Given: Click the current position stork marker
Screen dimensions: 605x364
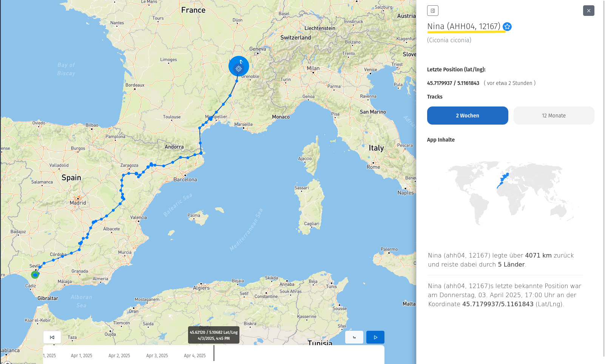Looking at the screenshot, I should 239,66.
